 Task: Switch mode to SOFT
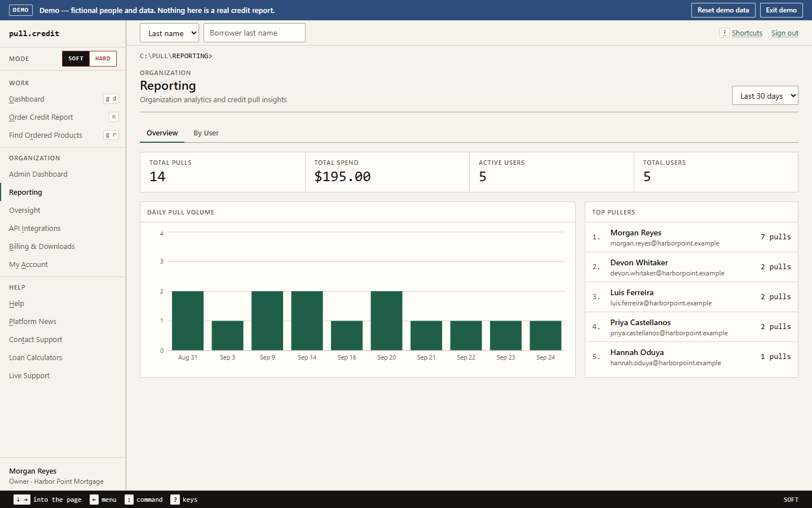click(76, 59)
